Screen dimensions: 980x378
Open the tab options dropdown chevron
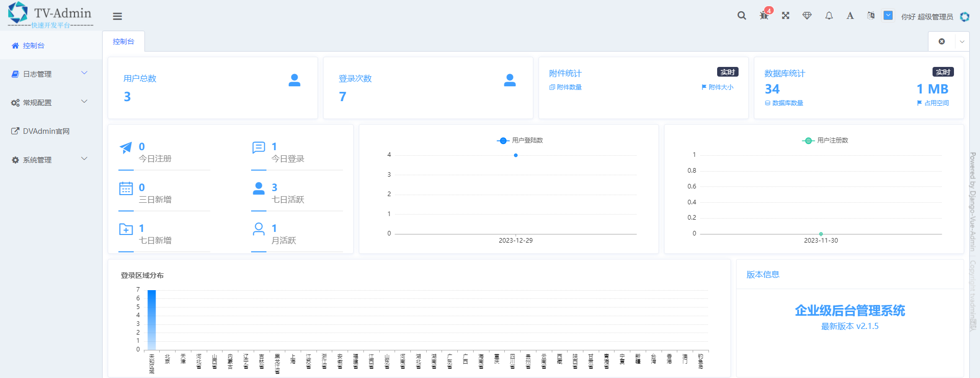tap(962, 42)
